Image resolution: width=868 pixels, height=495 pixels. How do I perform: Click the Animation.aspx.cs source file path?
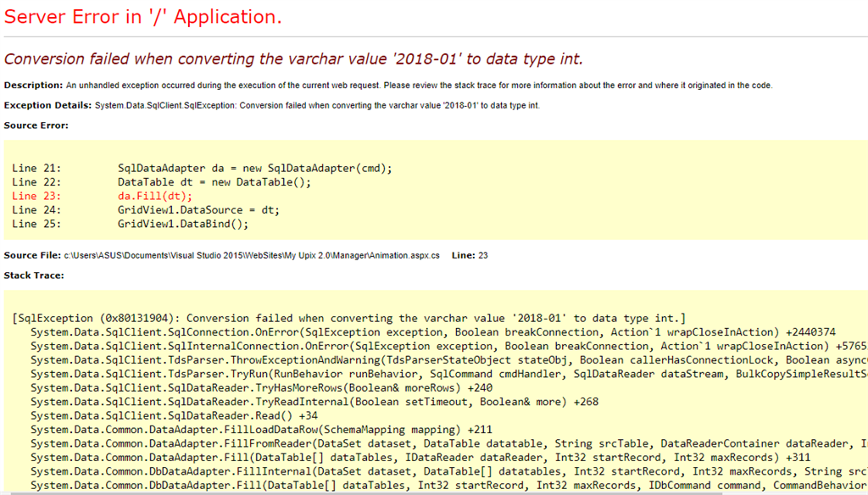(x=252, y=255)
